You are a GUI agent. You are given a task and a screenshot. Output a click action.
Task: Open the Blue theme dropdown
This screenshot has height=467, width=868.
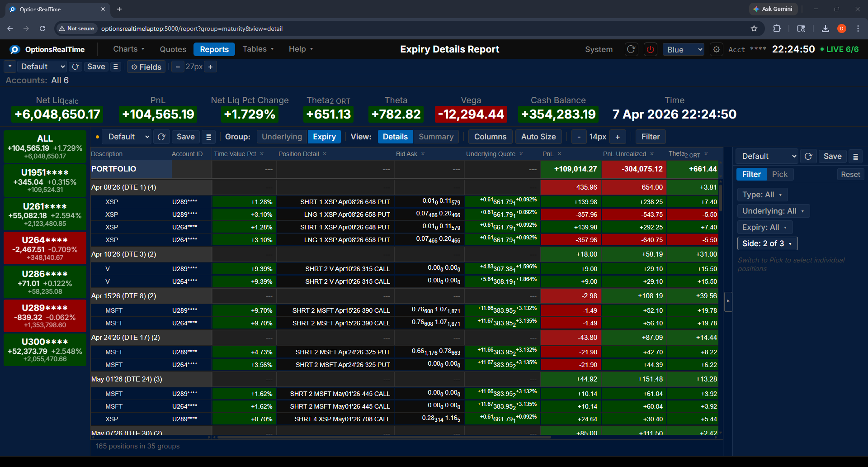point(684,49)
